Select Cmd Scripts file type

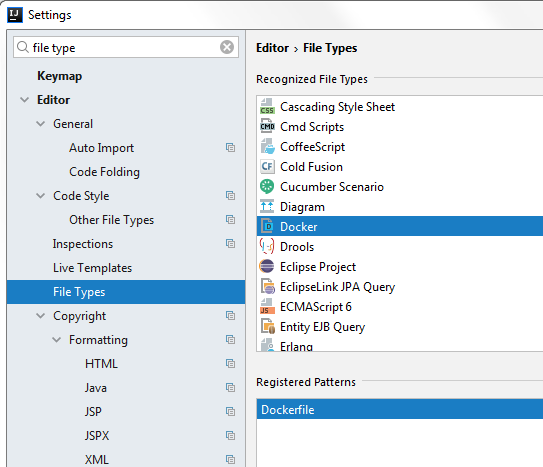(400, 126)
